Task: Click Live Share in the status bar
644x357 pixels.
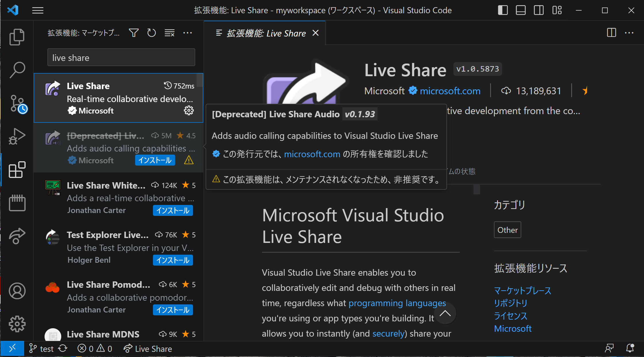Action: point(147,349)
